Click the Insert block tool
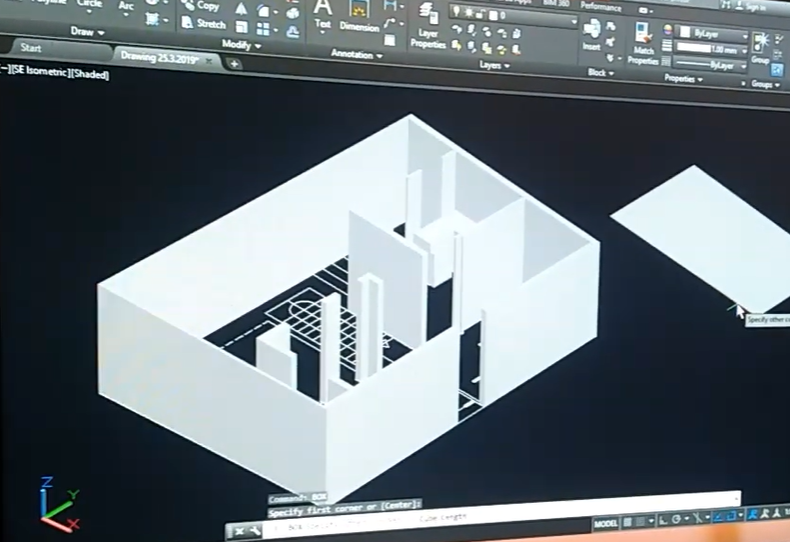Viewport: 790px width, 542px height. [591, 34]
